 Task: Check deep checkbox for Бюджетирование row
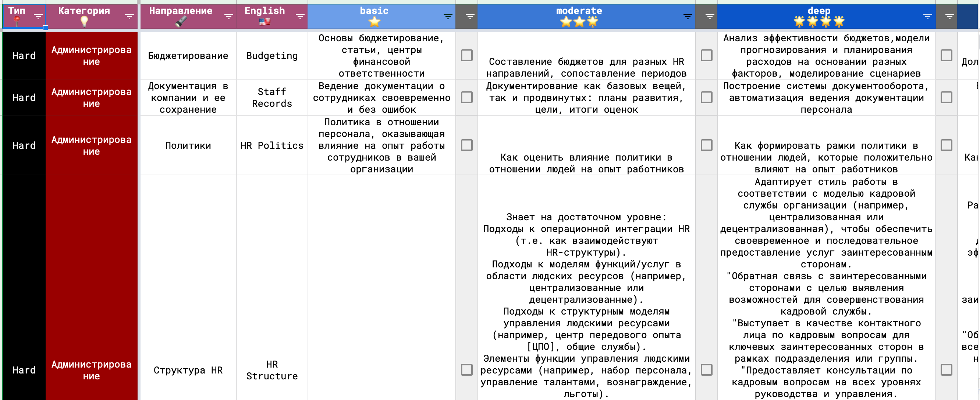[x=946, y=55]
